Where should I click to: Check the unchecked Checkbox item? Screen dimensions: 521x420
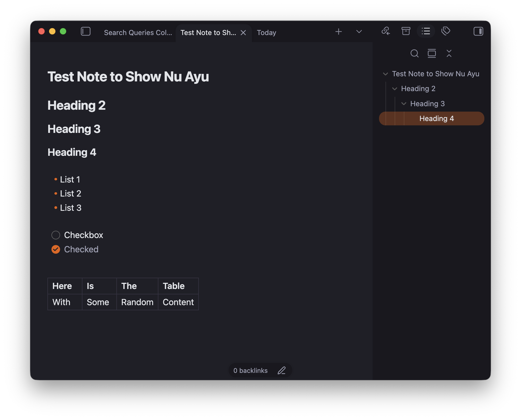[56, 235]
